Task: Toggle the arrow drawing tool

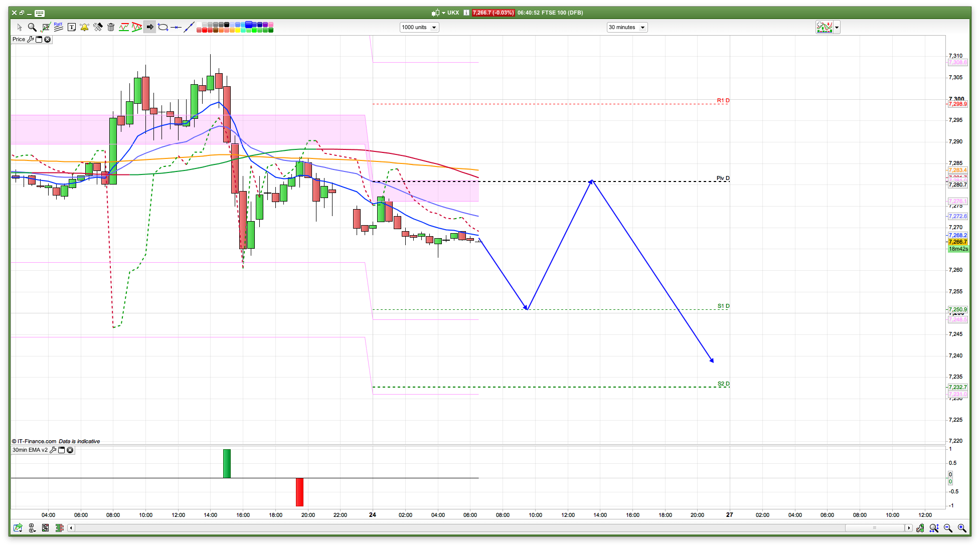Action: click(x=149, y=27)
